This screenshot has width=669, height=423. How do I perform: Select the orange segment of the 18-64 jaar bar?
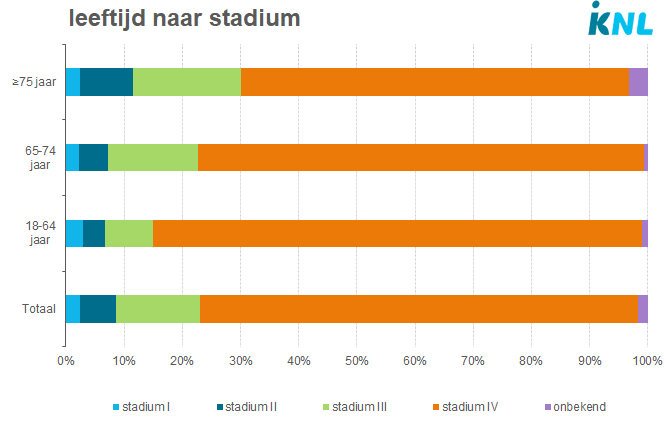click(396, 233)
